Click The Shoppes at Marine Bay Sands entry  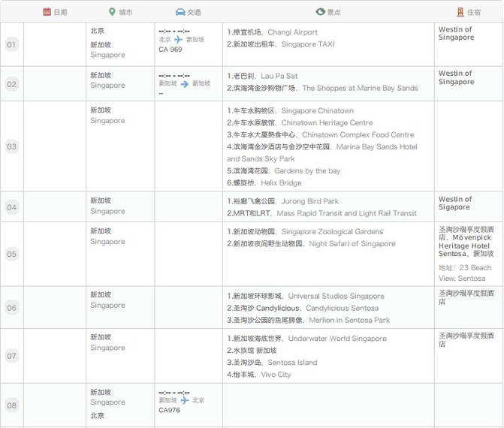(x=322, y=88)
